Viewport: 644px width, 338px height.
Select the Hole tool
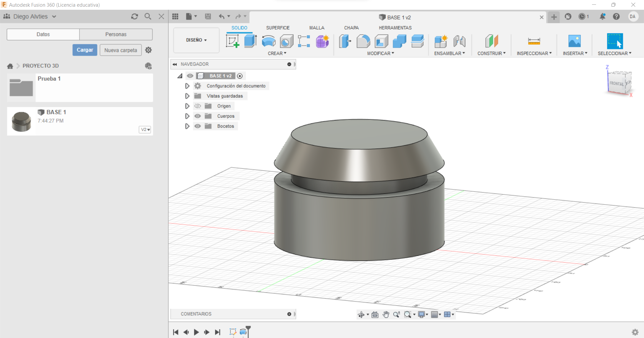click(286, 41)
